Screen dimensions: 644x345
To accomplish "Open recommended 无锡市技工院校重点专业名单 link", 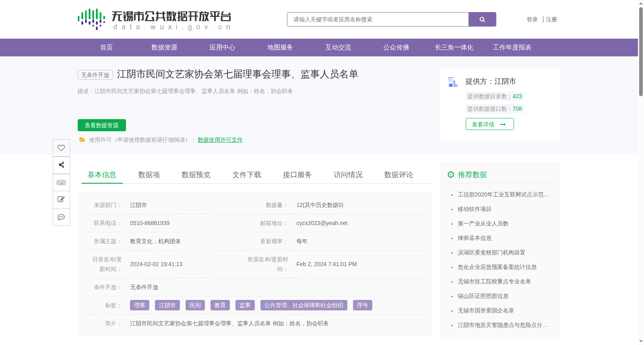I will tap(494, 281).
